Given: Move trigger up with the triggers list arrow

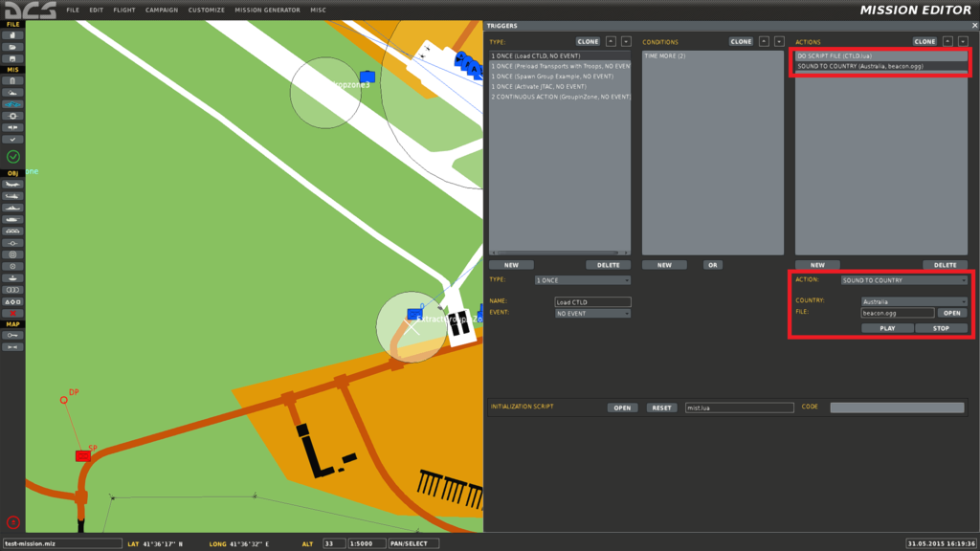Looking at the screenshot, I should (611, 42).
